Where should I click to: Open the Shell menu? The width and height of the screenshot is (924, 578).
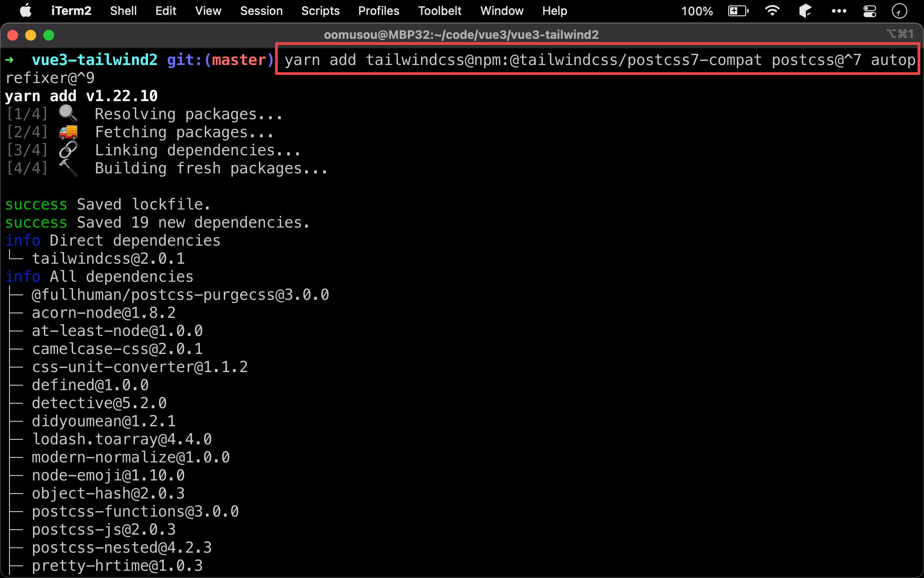pyautogui.click(x=123, y=11)
